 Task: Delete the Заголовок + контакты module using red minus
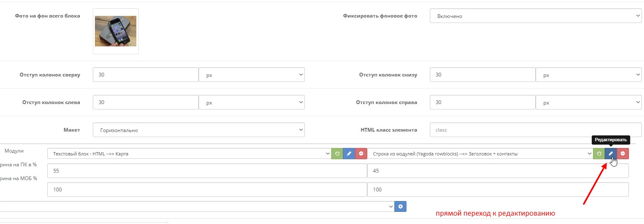tap(623, 154)
